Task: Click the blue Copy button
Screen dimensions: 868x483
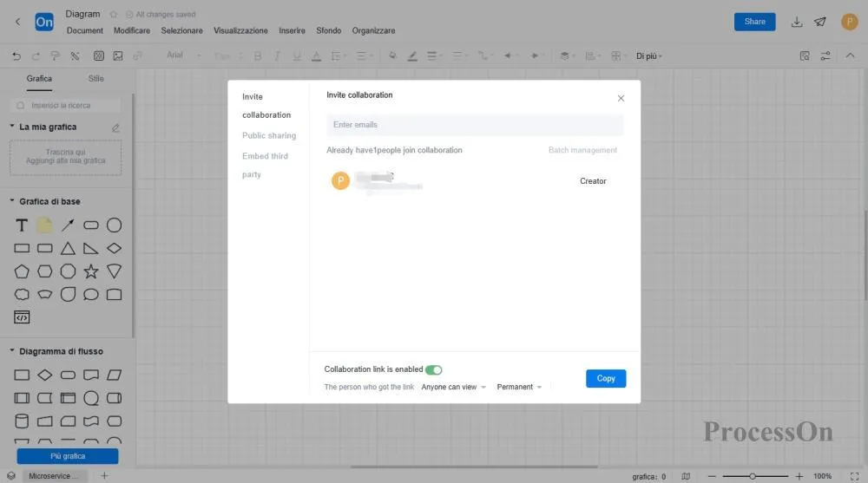Action: pos(606,379)
